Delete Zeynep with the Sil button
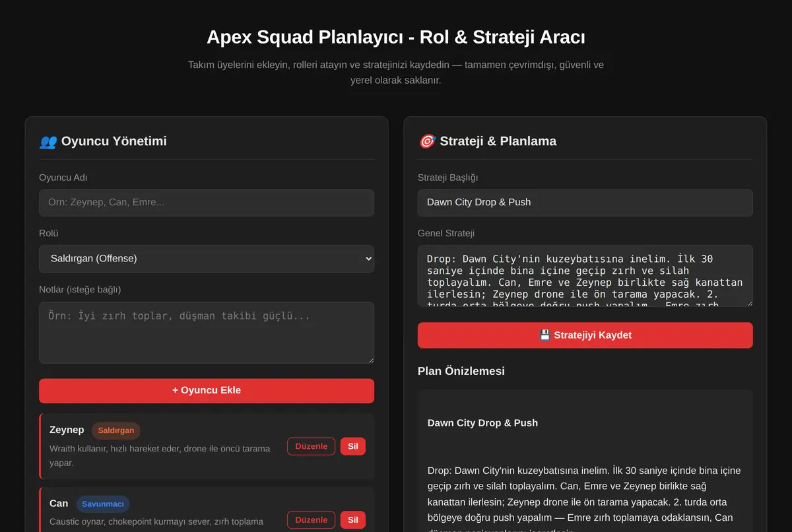This screenshot has width=792, height=532. (353, 446)
